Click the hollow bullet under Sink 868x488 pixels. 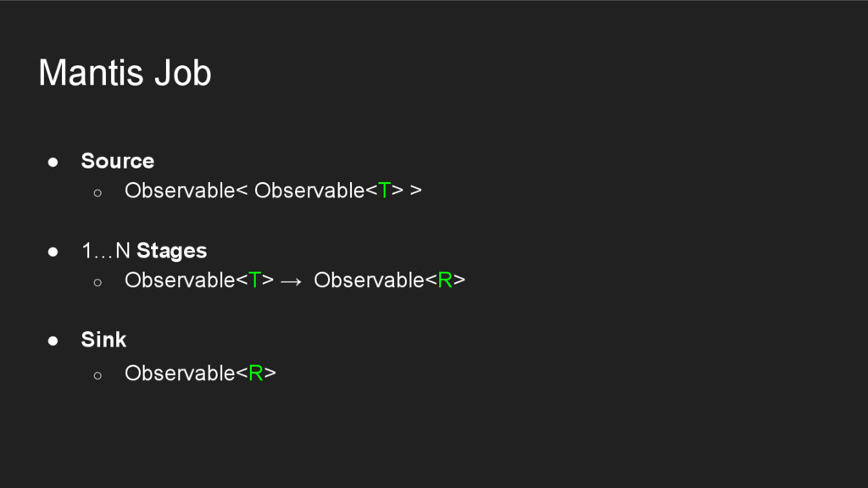pos(97,374)
